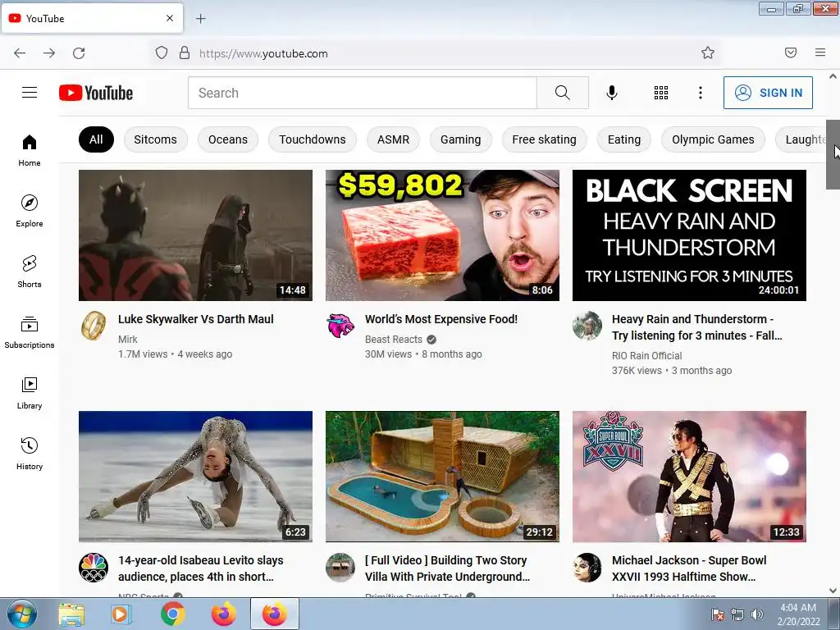Click the Black Screen rain thumbnail
Viewport: 840px width, 630px height.
click(x=689, y=235)
